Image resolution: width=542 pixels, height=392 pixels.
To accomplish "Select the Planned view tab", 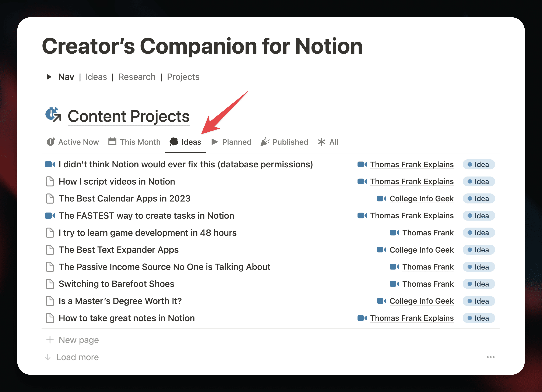I will coord(231,142).
